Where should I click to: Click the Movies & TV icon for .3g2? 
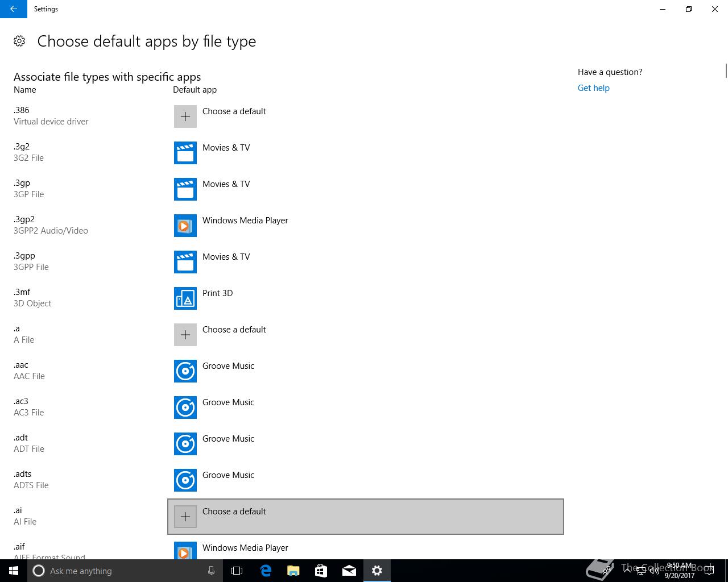point(185,153)
